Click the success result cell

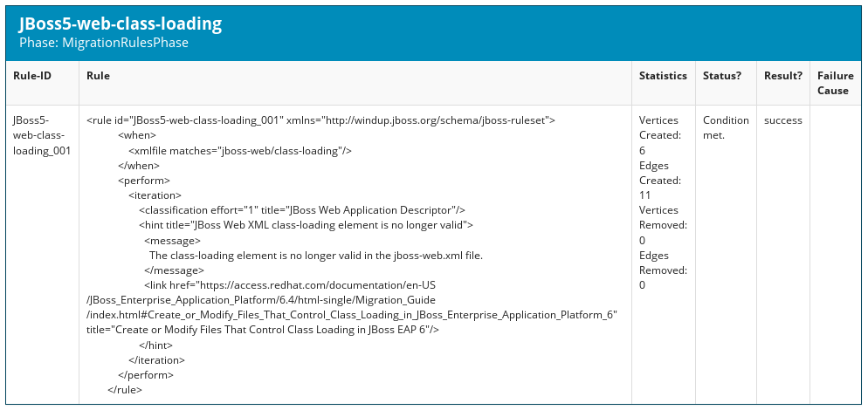pos(782,120)
